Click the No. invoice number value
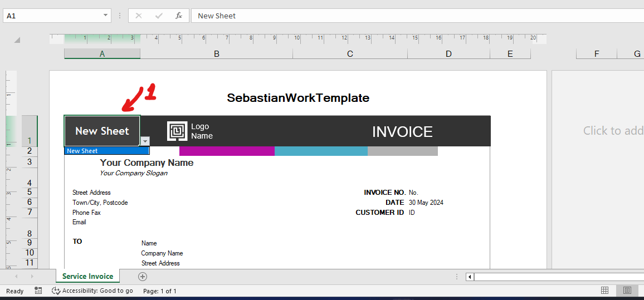644x300 pixels. point(413,193)
